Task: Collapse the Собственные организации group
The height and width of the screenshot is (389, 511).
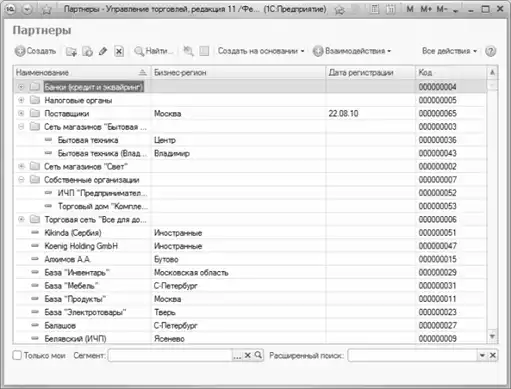Action: (x=21, y=180)
